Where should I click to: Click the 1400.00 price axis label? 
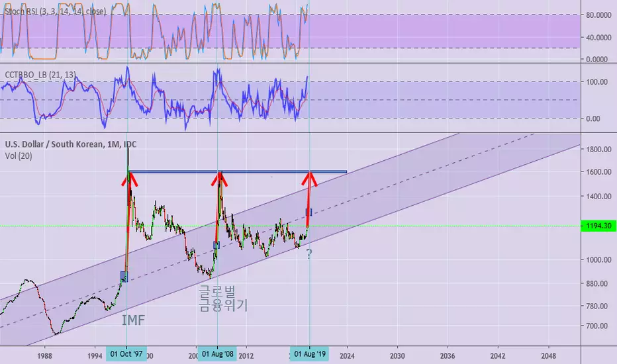pyautogui.click(x=598, y=197)
